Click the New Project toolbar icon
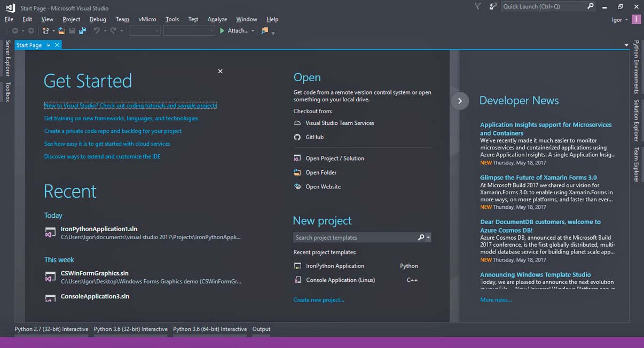The height and width of the screenshot is (348, 644). click(x=46, y=31)
